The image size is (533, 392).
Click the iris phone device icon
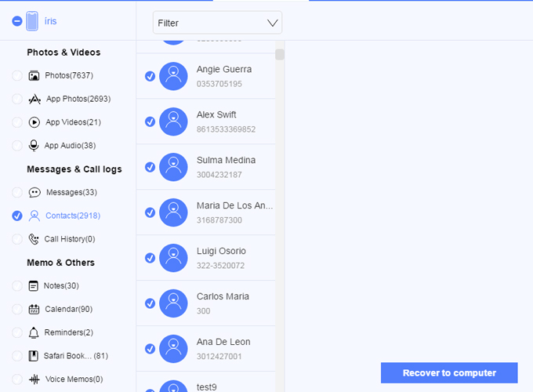[x=32, y=21]
